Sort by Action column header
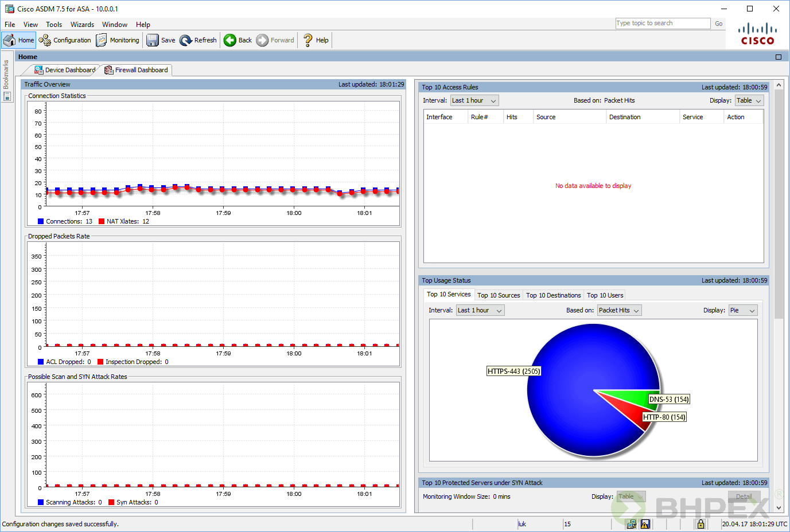The image size is (790, 532). pos(744,117)
